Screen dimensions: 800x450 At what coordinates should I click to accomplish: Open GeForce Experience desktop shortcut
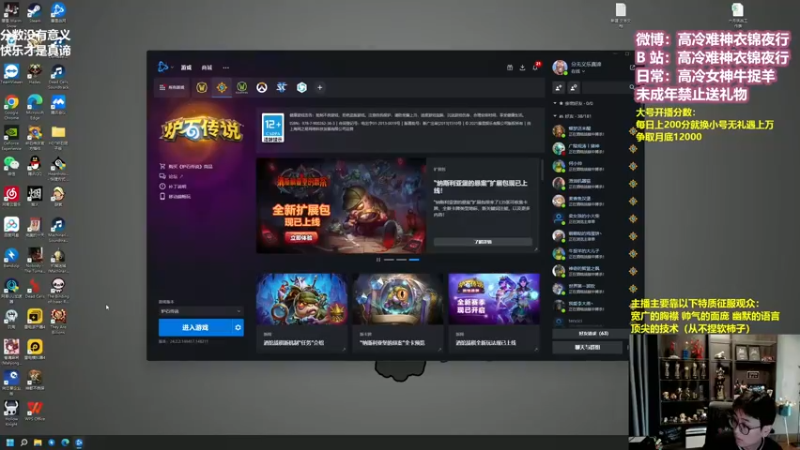(x=11, y=138)
